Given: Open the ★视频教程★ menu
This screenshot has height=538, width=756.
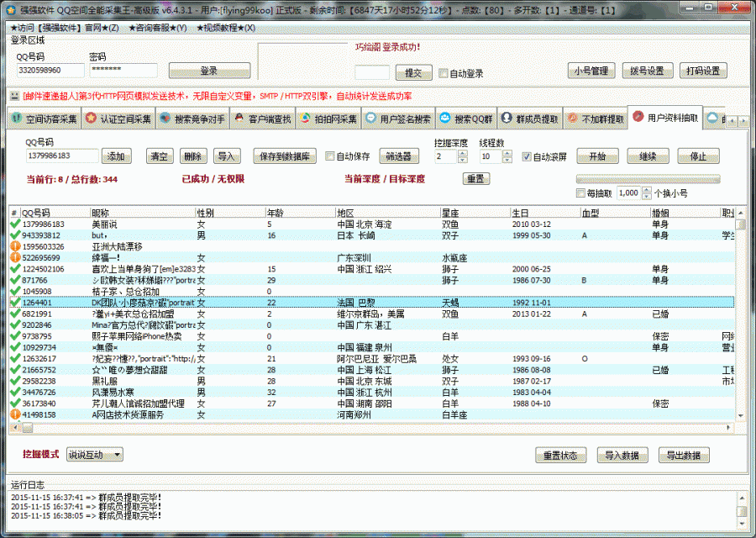Looking at the screenshot, I should pyautogui.click(x=226, y=28).
